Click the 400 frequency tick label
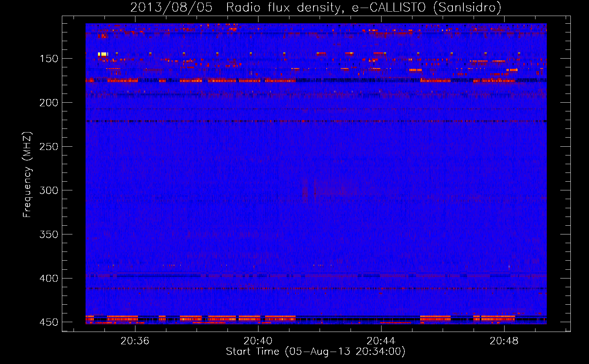Image resolution: width=589 pixels, height=364 pixels. (x=49, y=278)
